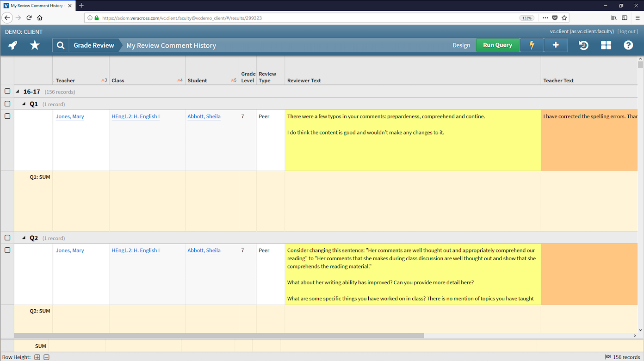Switch to the My Review Comment History browser tab
This screenshot has width=644, height=361.
coord(37,6)
